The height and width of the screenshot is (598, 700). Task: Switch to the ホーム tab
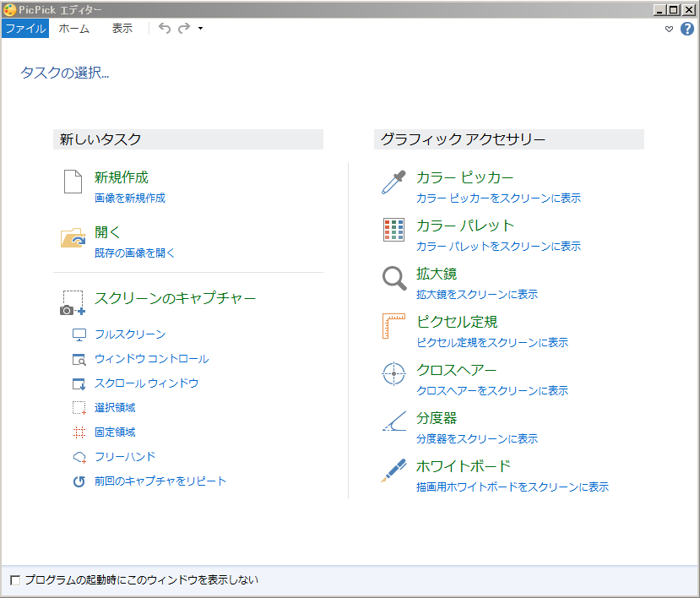74,29
